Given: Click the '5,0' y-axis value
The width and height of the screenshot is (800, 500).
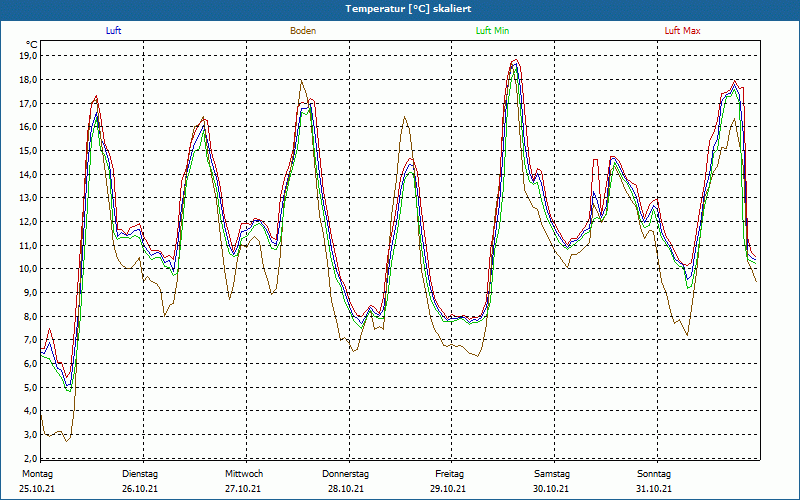Looking at the screenshot, I should [x=30, y=387].
